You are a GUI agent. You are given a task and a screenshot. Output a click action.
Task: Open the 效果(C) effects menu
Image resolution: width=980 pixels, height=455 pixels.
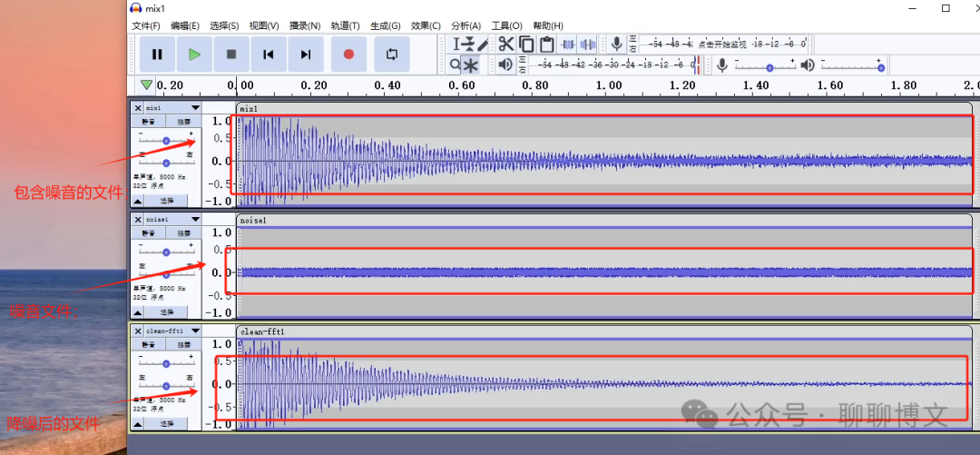pyautogui.click(x=426, y=25)
